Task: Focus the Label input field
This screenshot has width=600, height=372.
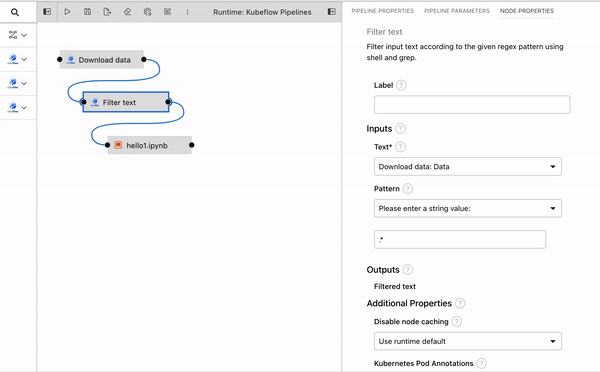Action: point(472,104)
